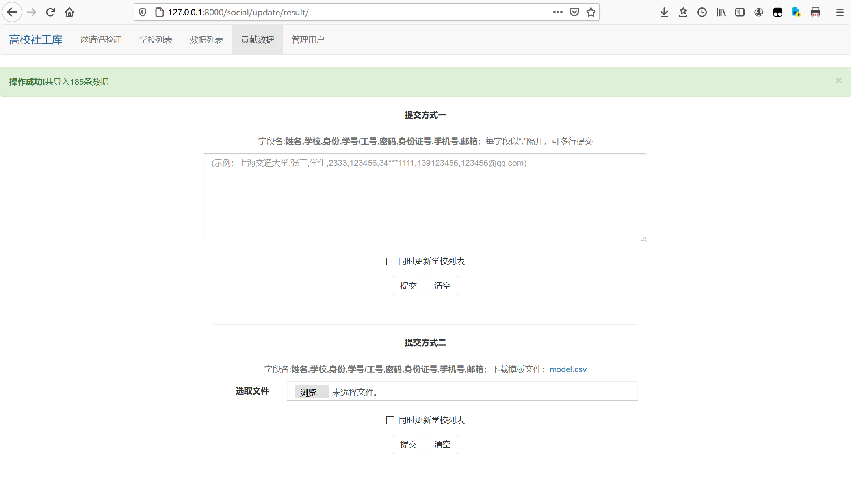
Task: Reload the current page
Action: (x=50, y=12)
